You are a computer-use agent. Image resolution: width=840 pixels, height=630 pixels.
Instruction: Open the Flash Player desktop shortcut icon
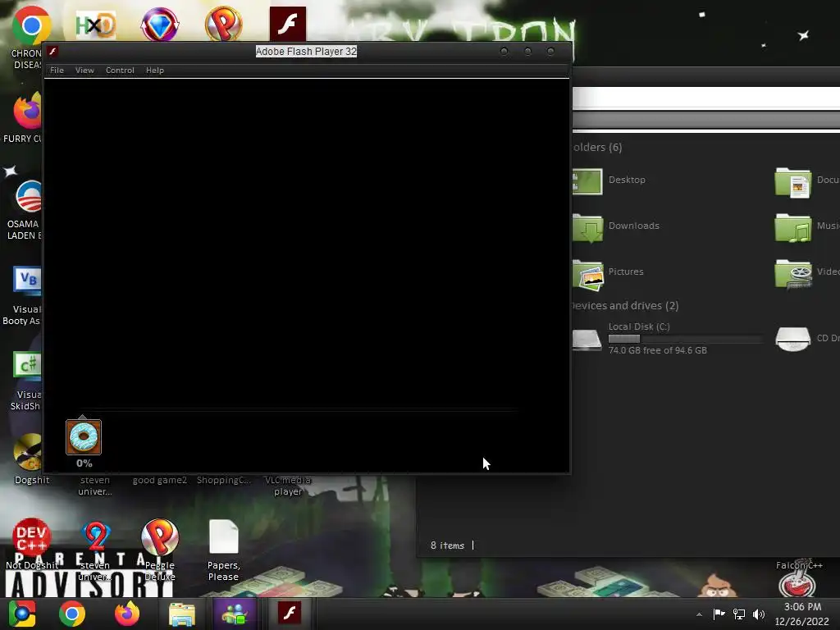[x=288, y=24]
